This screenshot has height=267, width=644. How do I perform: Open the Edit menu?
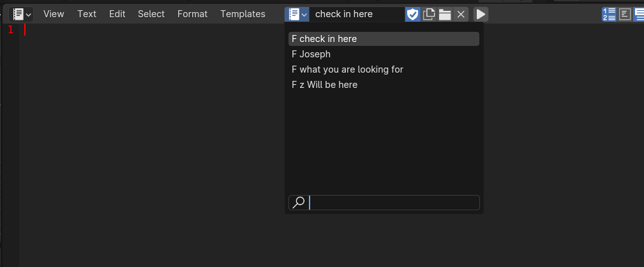[x=117, y=14]
